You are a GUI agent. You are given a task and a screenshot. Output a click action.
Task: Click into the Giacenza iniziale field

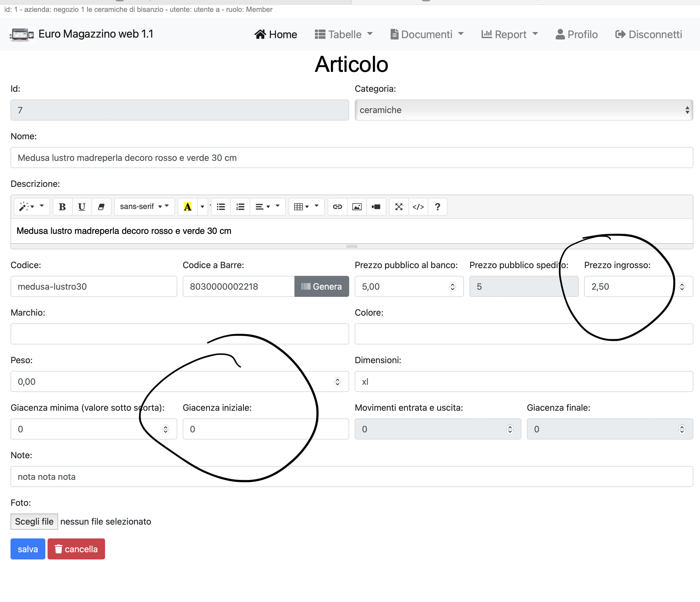click(265, 429)
